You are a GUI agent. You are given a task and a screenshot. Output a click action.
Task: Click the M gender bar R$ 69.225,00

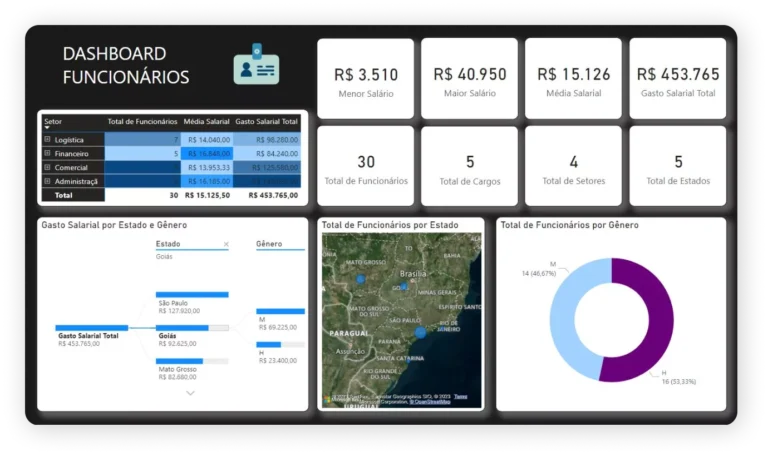(280, 311)
